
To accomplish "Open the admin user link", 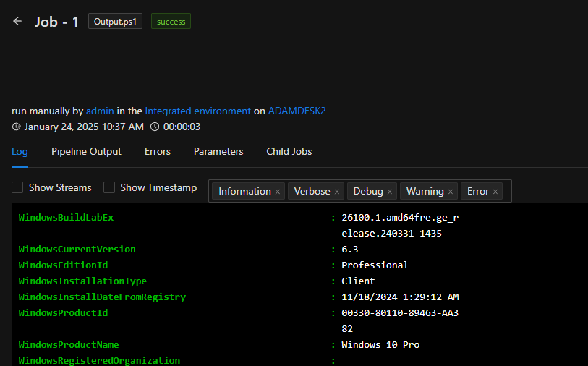I will coord(100,111).
